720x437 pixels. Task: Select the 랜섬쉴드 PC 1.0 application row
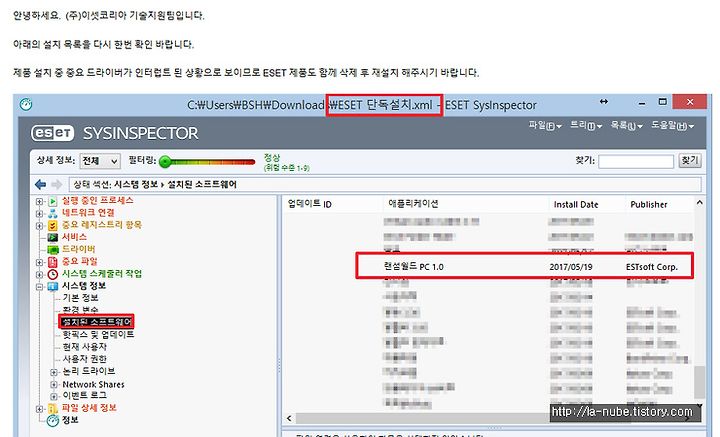point(524,266)
